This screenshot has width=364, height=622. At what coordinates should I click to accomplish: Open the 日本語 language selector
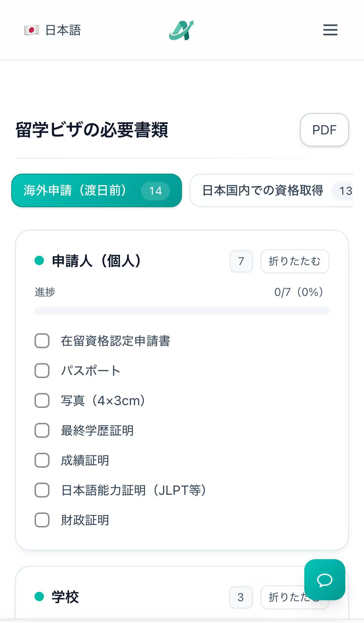pyautogui.click(x=63, y=30)
